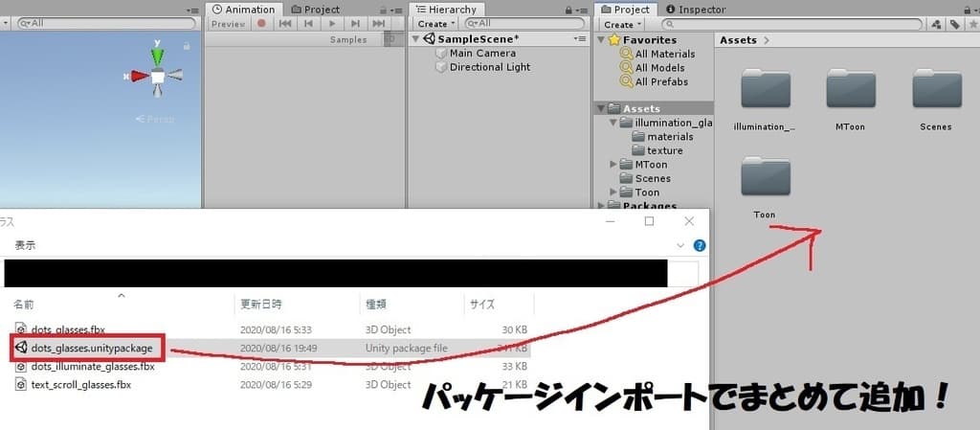Toggle lock on the Scene view panel
Viewport: 980px width, 430px height.
click(187, 46)
